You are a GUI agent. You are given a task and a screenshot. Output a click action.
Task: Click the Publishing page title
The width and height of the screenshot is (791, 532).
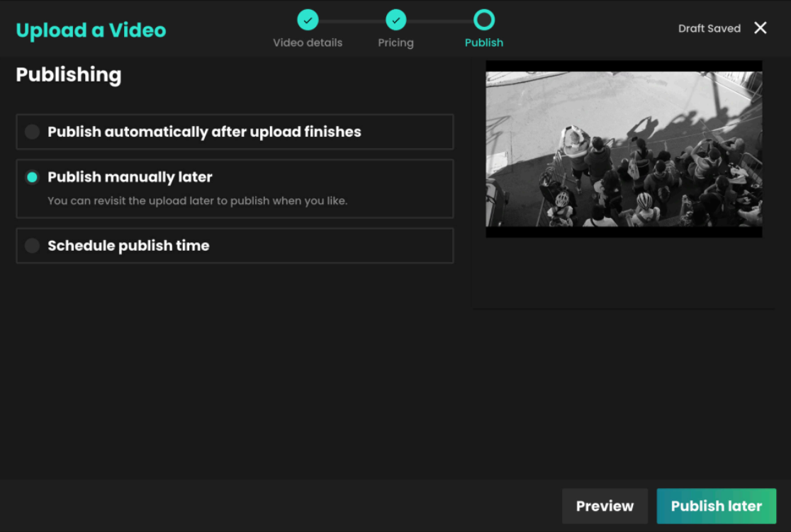[x=68, y=74]
